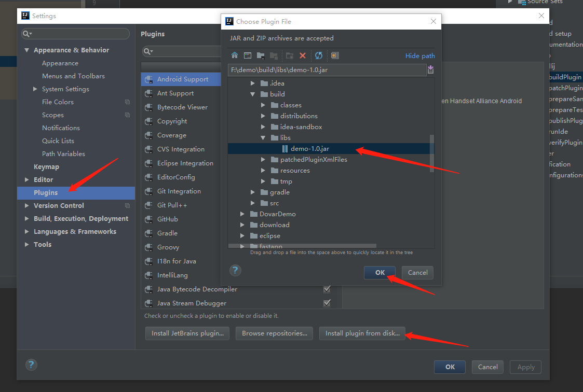This screenshot has width=583, height=392.
Task: Select the Bytecode Viewer plugin icon
Action: point(148,107)
